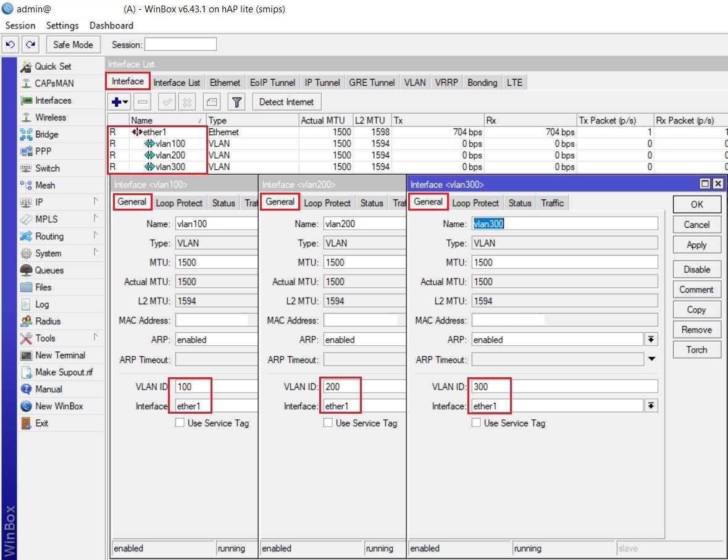The image size is (728, 560).
Task: Open the Mesh menu
Action: point(44,185)
